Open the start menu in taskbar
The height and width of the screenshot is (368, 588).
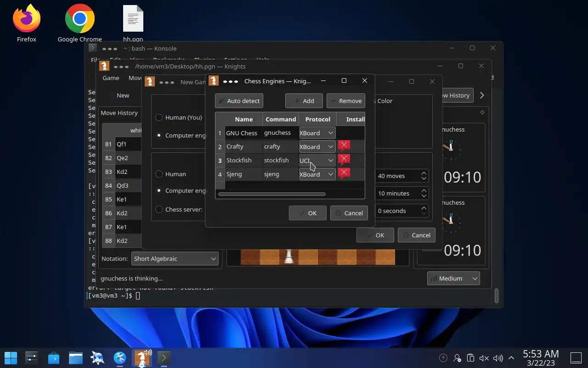coord(11,358)
